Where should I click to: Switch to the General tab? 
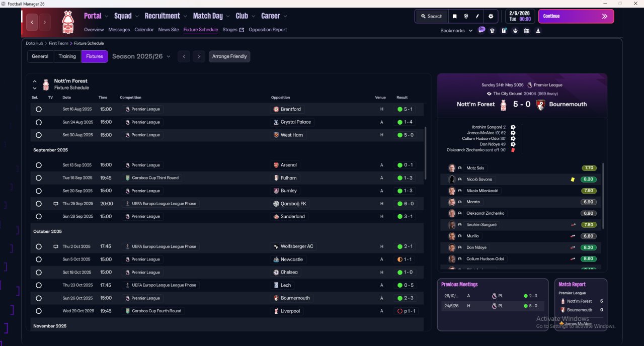click(x=40, y=56)
